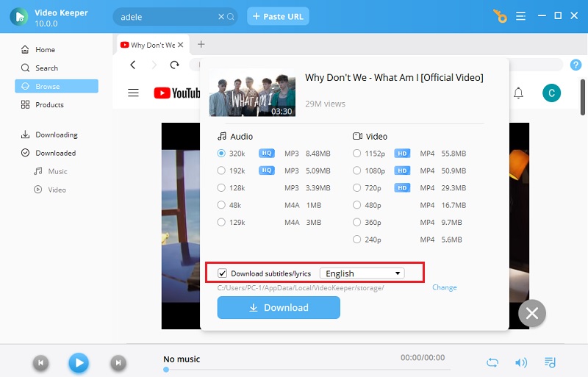588x377 pixels.
Task: Open YouTube notifications bell
Action: (518, 93)
